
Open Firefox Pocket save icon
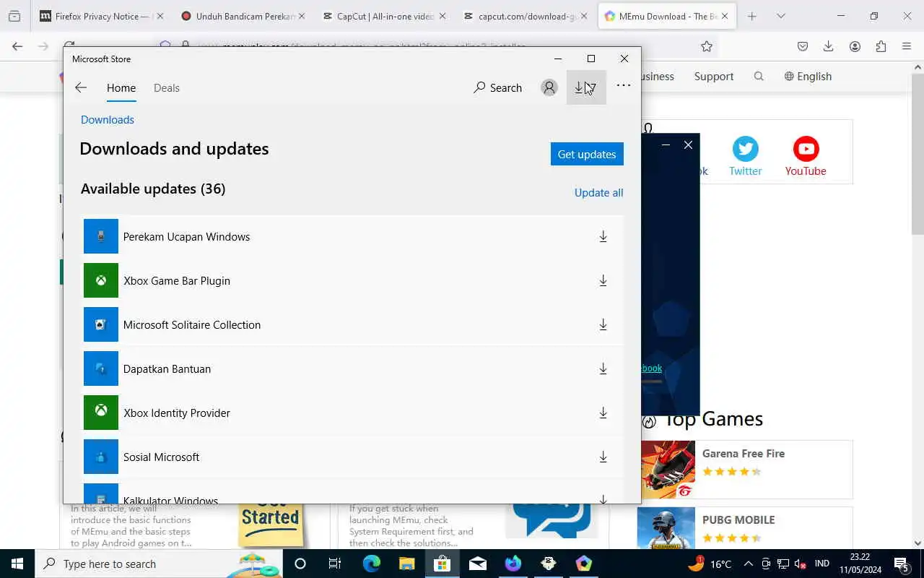(803, 46)
